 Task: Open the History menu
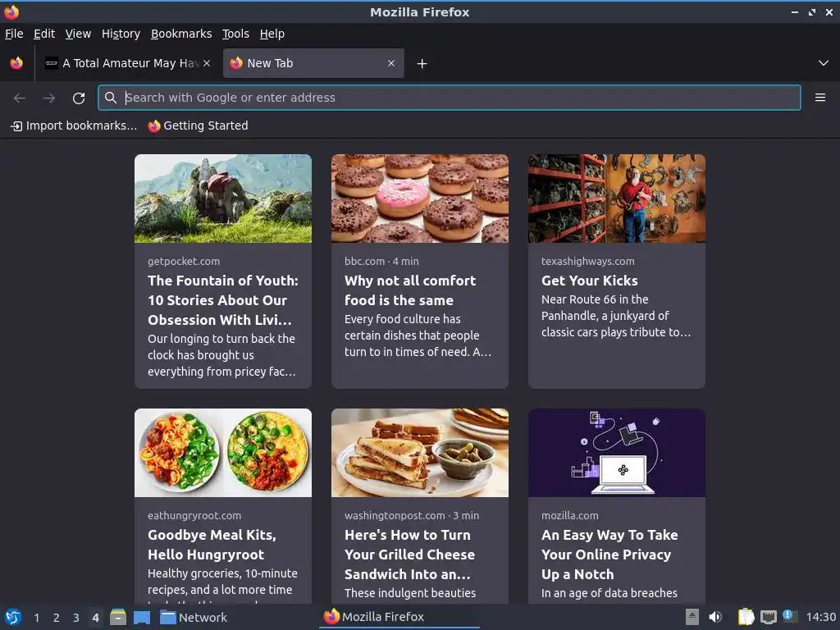click(x=121, y=34)
